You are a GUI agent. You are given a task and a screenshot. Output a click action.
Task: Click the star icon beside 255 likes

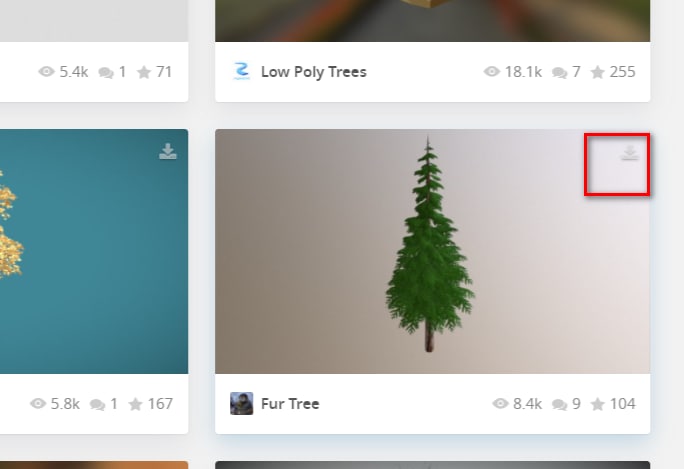tap(598, 72)
